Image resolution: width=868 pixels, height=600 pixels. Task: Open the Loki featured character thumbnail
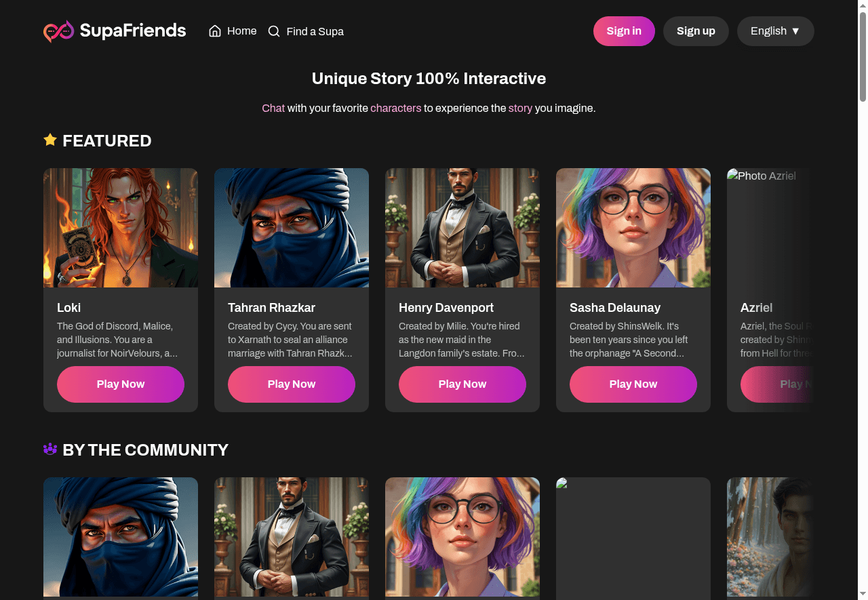point(121,228)
